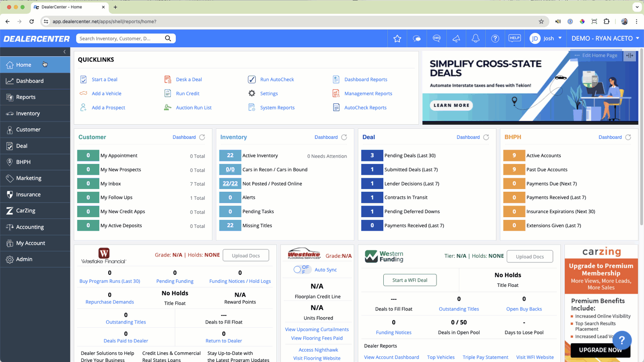Refresh the BHPH widget
This screenshot has height=362, width=644.
coord(628,137)
